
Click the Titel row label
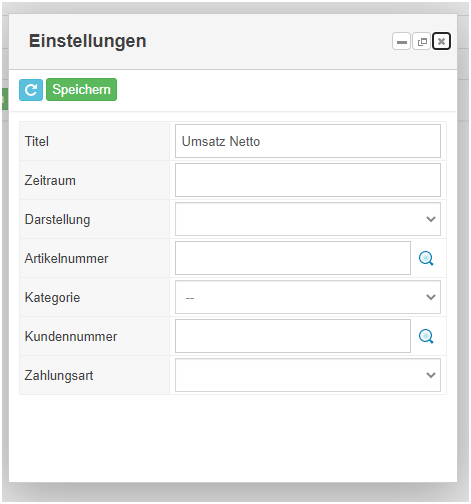(37, 141)
